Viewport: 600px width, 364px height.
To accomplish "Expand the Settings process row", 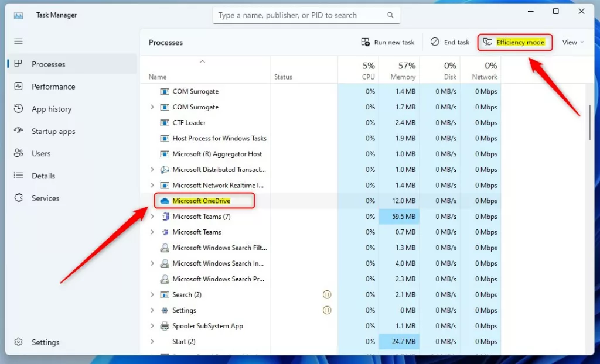I will (x=152, y=310).
